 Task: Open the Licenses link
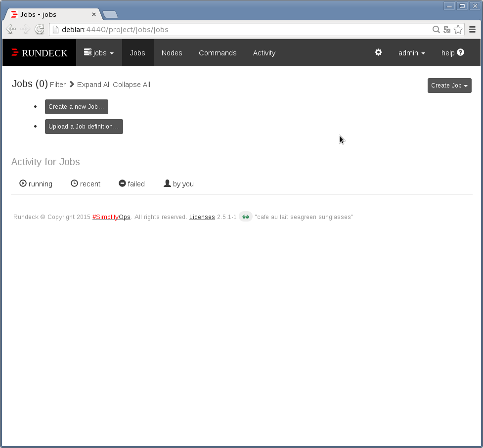[x=202, y=217]
